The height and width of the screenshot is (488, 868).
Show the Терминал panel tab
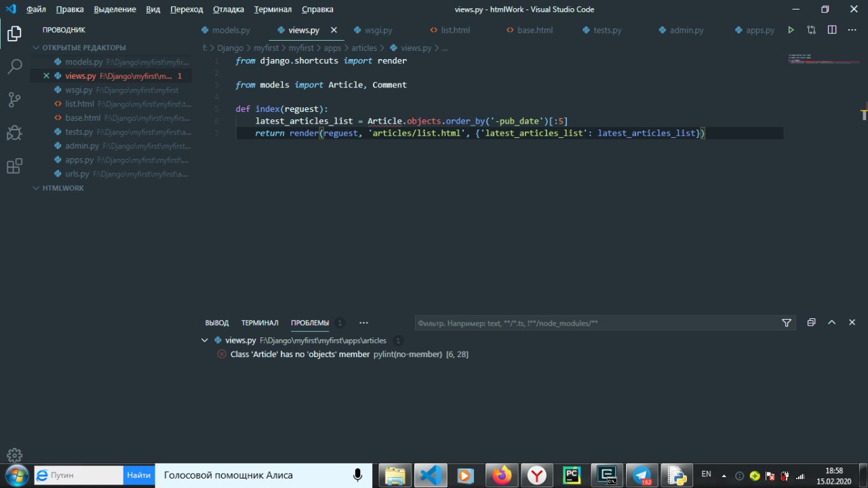(260, 323)
